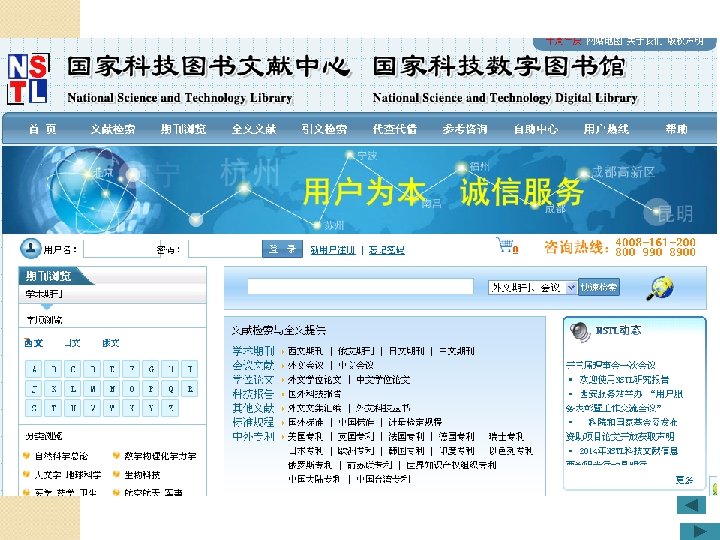Switch to the 俄文 journal tab

coord(111,343)
